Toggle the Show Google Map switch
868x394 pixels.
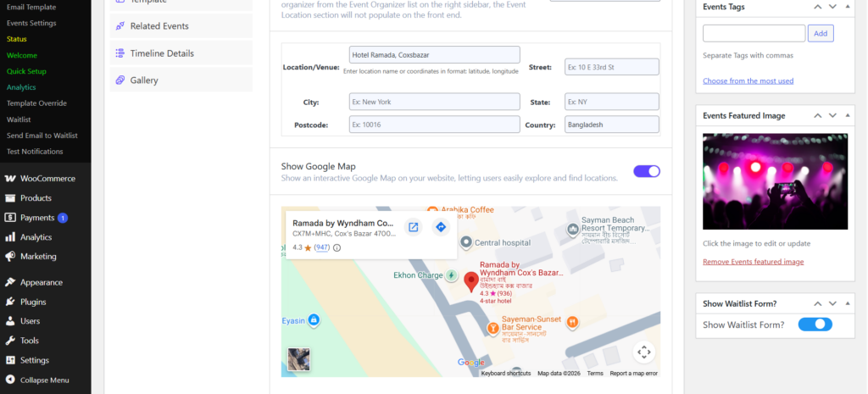pos(647,171)
